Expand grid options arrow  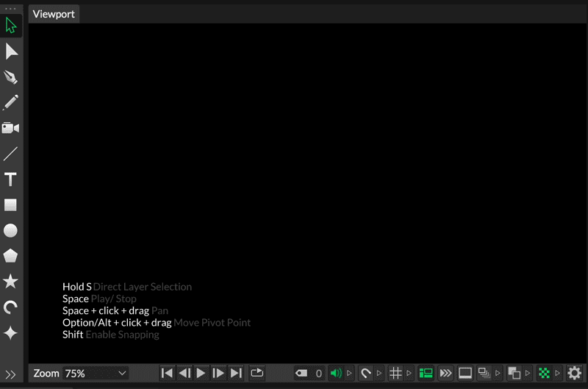[x=409, y=374]
